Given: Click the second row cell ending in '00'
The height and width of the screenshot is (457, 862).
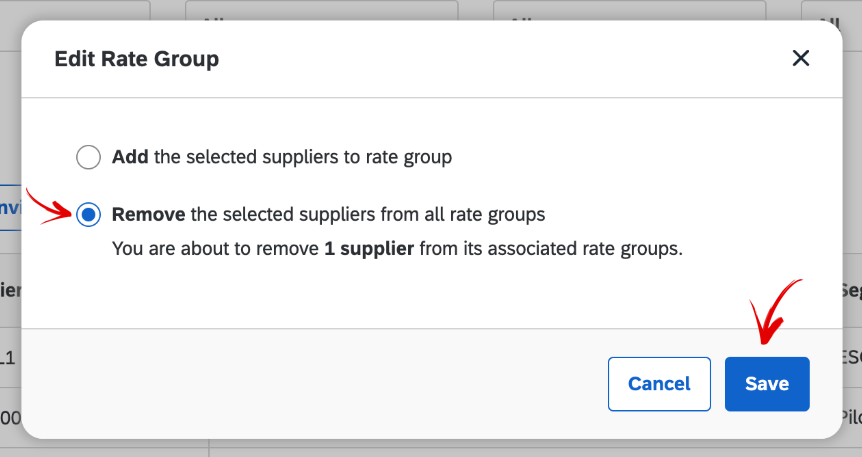Looking at the screenshot, I should click(10, 417).
